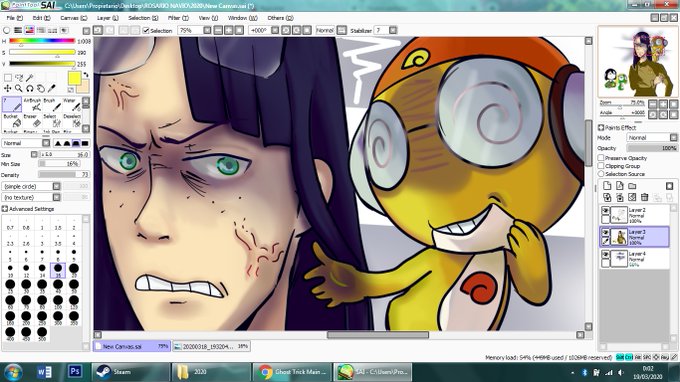Image resolution: width=680 pixels, height=382 pixels.
Task: Pick the Water brush tool
Action: click(x=71, y=104)
